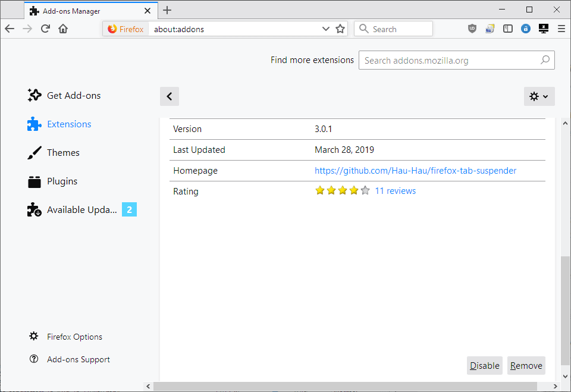Open the firefox-tab-suspender GitHub homepage link
This screenshot has width=571, height=392.
416,171
